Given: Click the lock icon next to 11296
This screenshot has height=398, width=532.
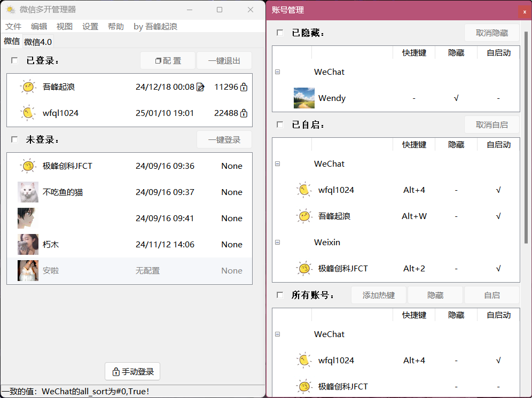Looking at the screenshot, I should (244, 87).
